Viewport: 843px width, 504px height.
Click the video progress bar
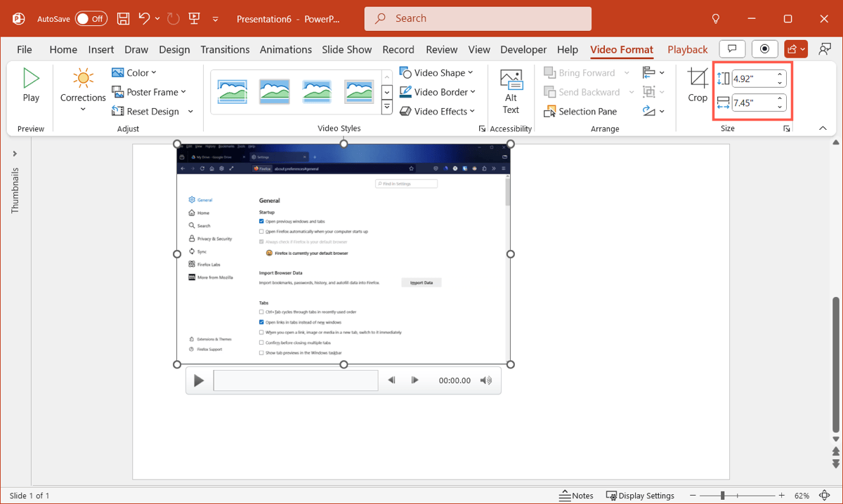tap(296, 380)
